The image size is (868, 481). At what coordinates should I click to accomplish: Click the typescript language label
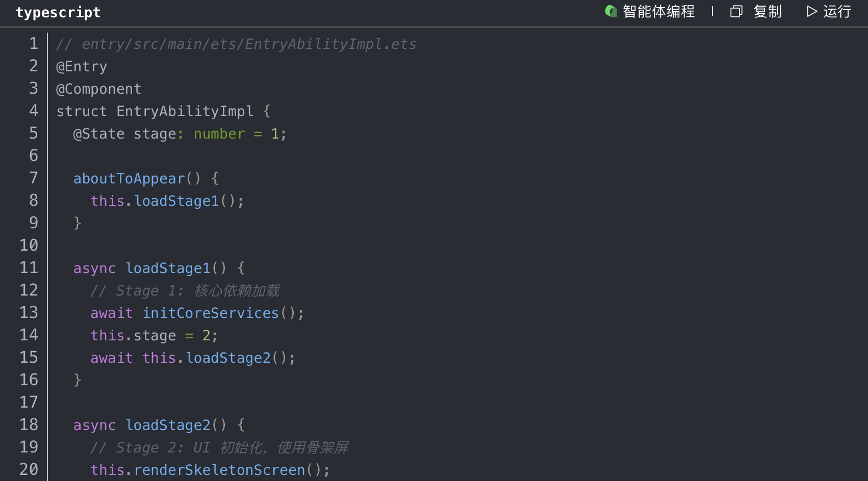point(58,12)
